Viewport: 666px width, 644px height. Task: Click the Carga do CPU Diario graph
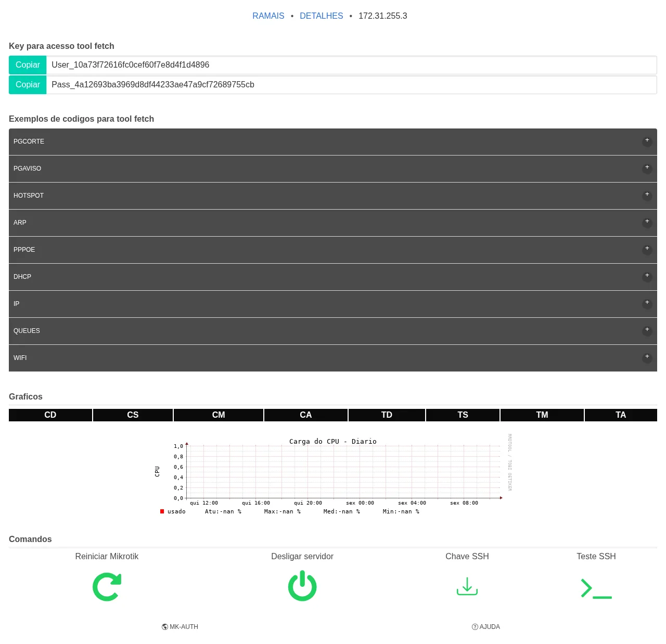click(333, 474)
